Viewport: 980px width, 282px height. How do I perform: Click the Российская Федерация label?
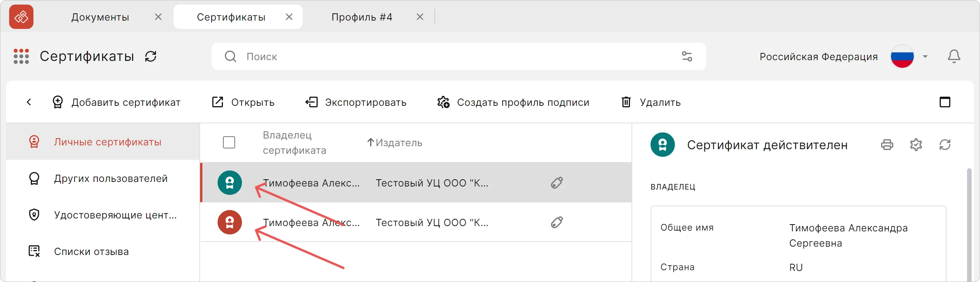pyautogui.click(x=819, y=57)
